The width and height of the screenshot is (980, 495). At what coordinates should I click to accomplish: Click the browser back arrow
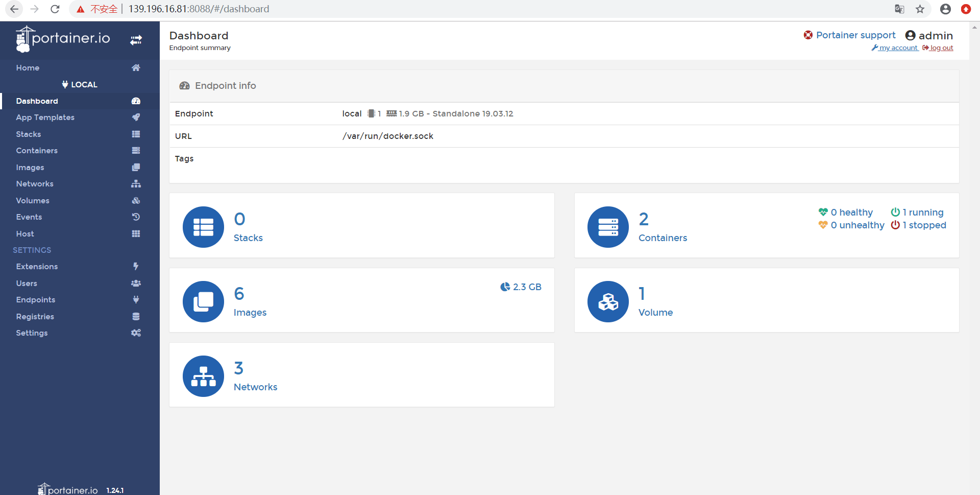pos(14,9)
